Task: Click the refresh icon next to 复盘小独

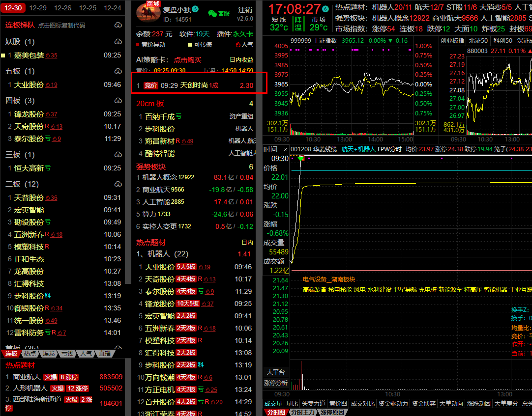Action: click(195, 9)
